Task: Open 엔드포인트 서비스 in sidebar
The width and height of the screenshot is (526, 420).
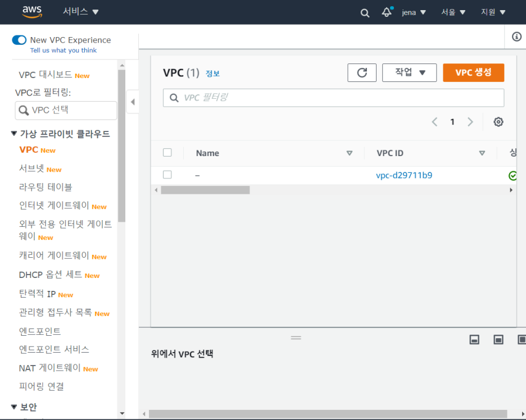Action: coord(54,349)
